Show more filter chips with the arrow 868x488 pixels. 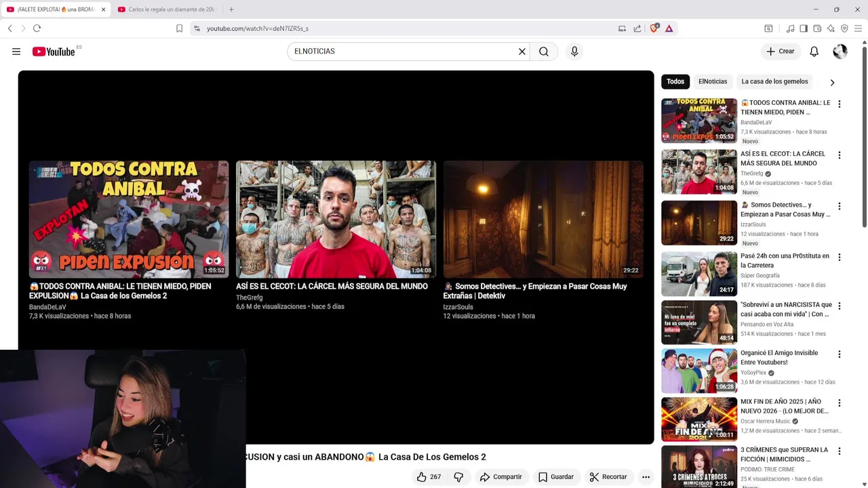click(x=832, y=83)
